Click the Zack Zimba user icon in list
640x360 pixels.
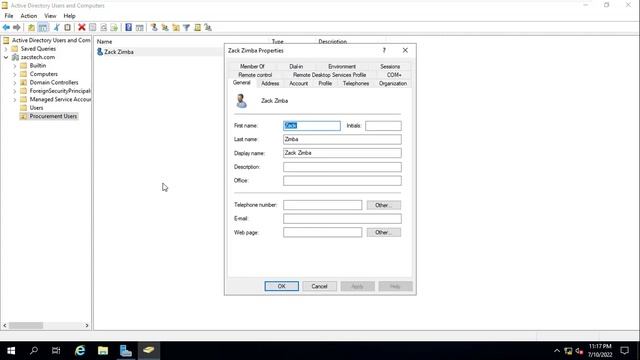100,52
